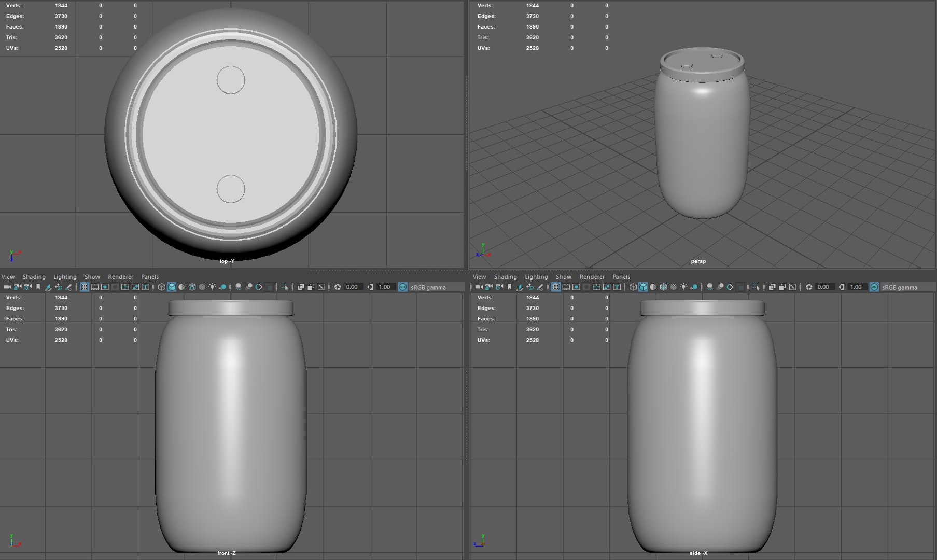Open the View menu of front view panel
Image resolution: width=937 pixels, height=560 pixels.
(8, 277)
